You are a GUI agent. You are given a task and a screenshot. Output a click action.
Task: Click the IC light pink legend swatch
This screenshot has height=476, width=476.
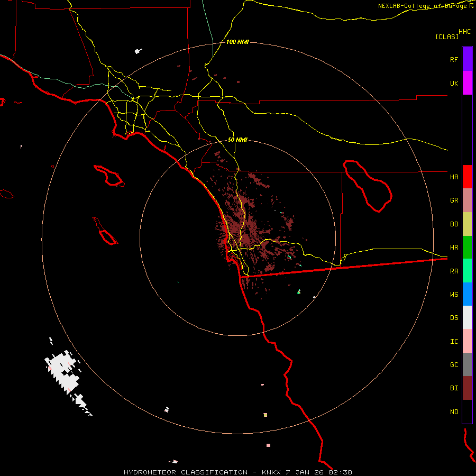pyautogui.click(x=467, y=341)
